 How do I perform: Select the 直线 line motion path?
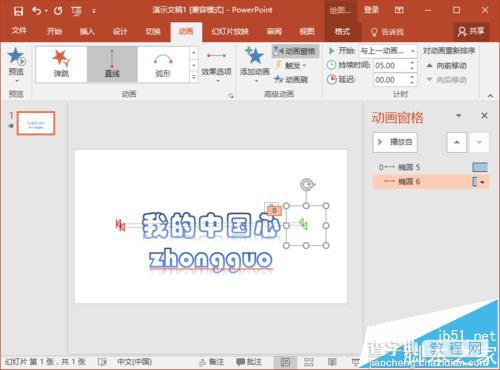(x=112, y=64)
